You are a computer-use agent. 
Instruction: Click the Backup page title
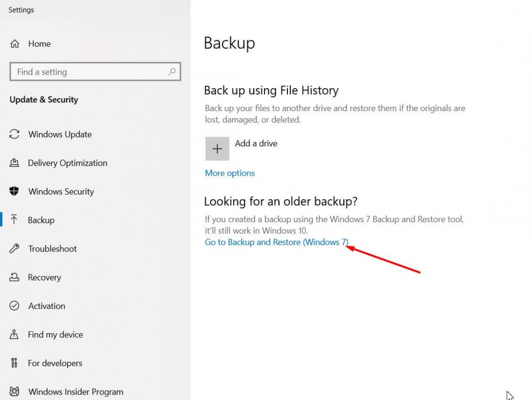tap(229, 43)
